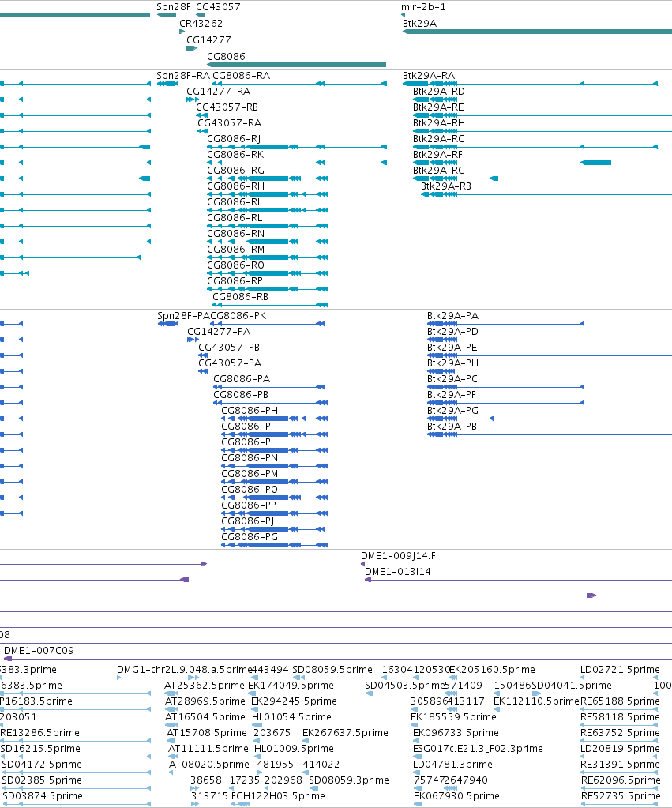Open the CG8086-PG protein label
The image size is (672, 808).
pos(250,537)
